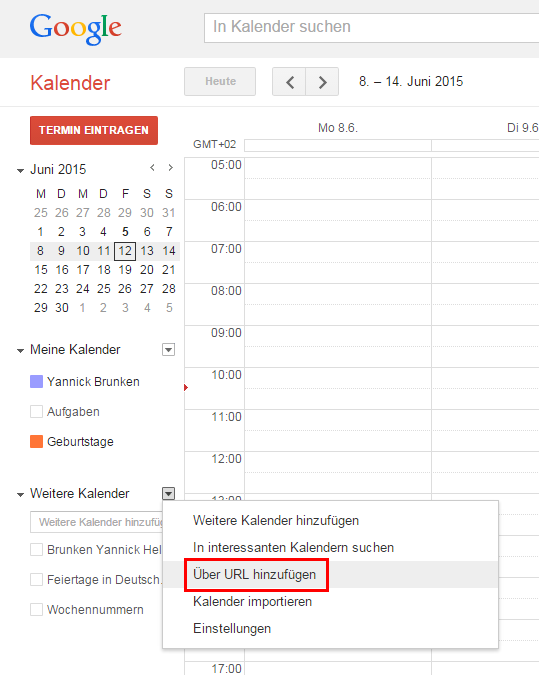Enable the Wochennummern calendar
Viewport: 539px width, 675px height.
pyautogui.click(x=37, y=610)
